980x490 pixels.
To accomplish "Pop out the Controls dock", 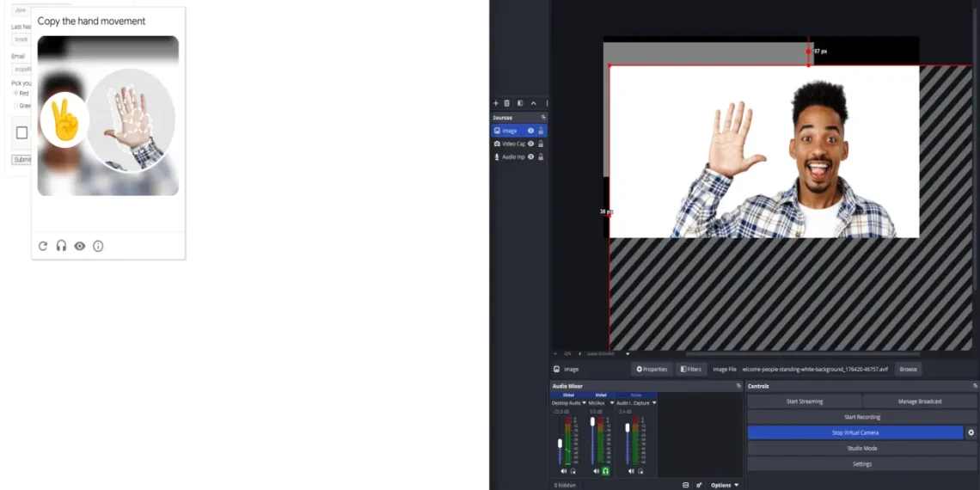I will pos(975,386).
